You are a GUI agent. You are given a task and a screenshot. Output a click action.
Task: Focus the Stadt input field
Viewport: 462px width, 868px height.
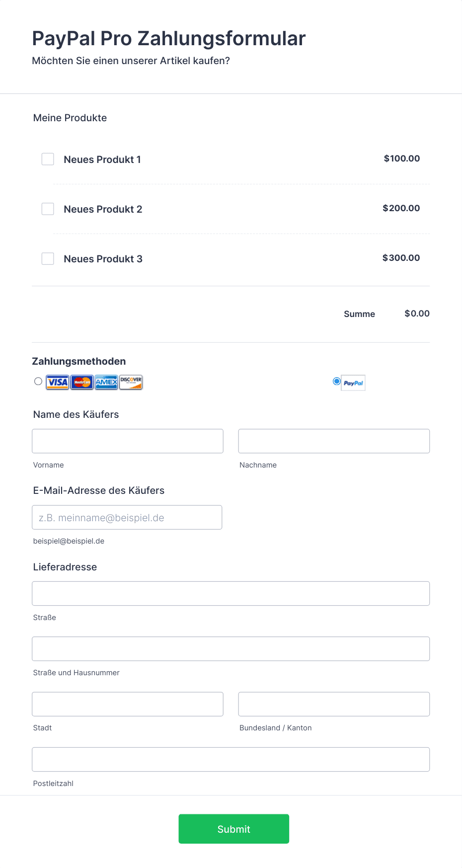[128, 704]
